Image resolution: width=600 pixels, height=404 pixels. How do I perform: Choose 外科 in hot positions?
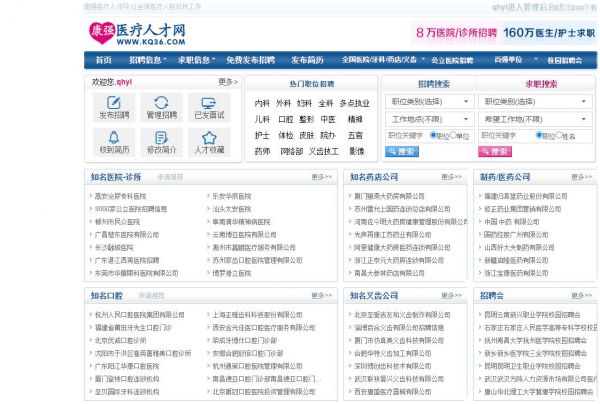[284, 103]
